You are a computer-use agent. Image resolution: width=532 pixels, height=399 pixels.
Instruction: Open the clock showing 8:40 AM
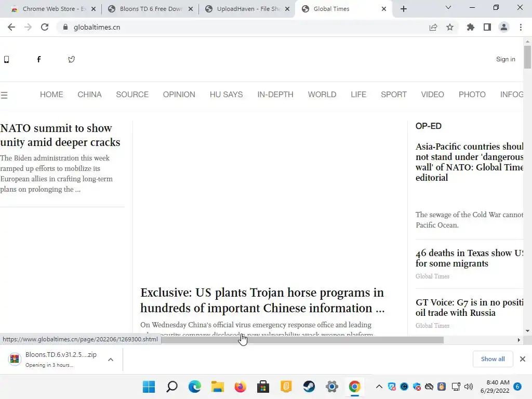tap(495, 387)
